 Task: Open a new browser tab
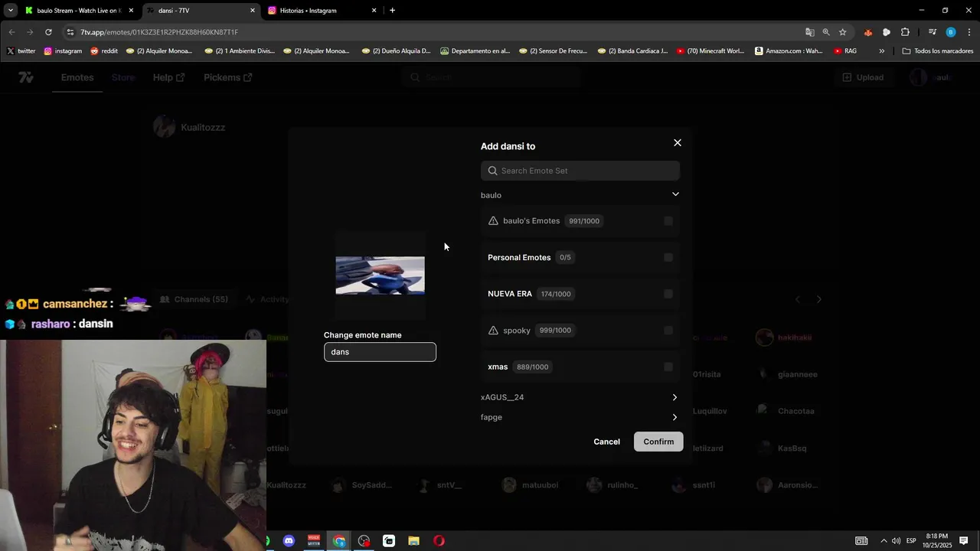pos(392,11)
